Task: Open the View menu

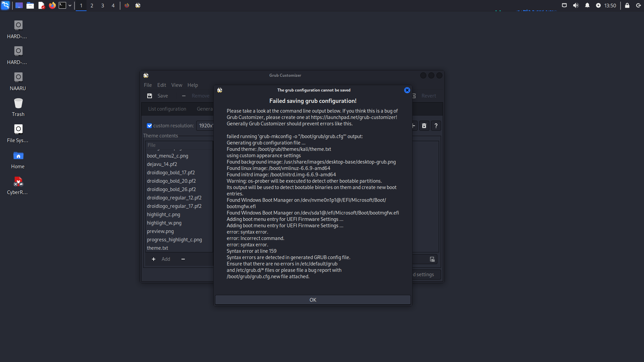Action: point(176,85)
